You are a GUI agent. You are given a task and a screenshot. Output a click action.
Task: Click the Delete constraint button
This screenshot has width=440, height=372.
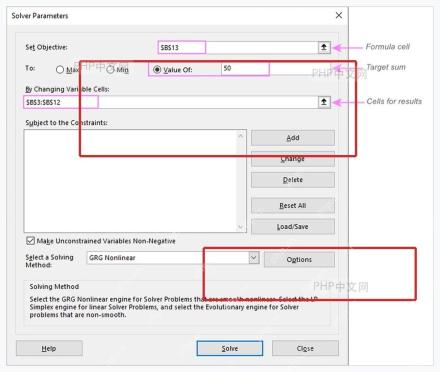pos(293,180)
